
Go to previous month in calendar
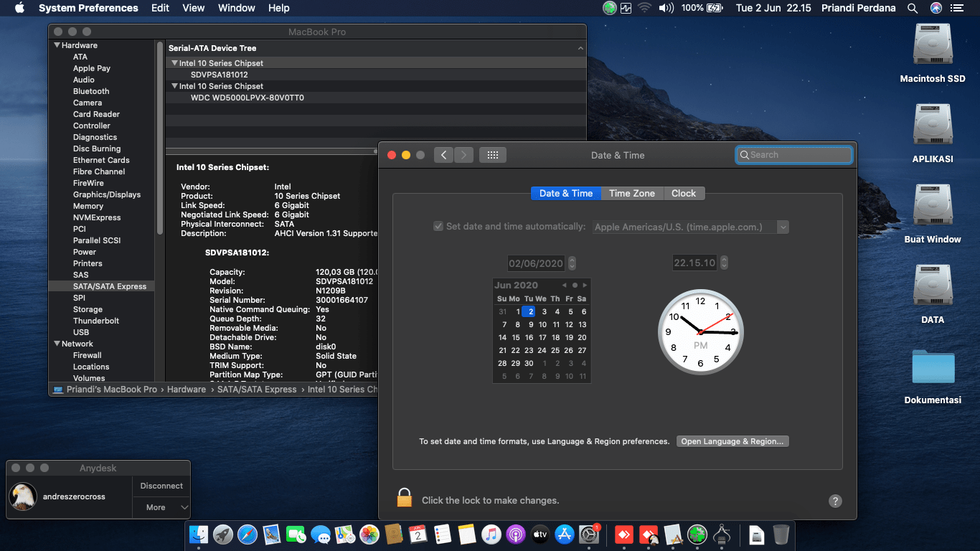565,286
